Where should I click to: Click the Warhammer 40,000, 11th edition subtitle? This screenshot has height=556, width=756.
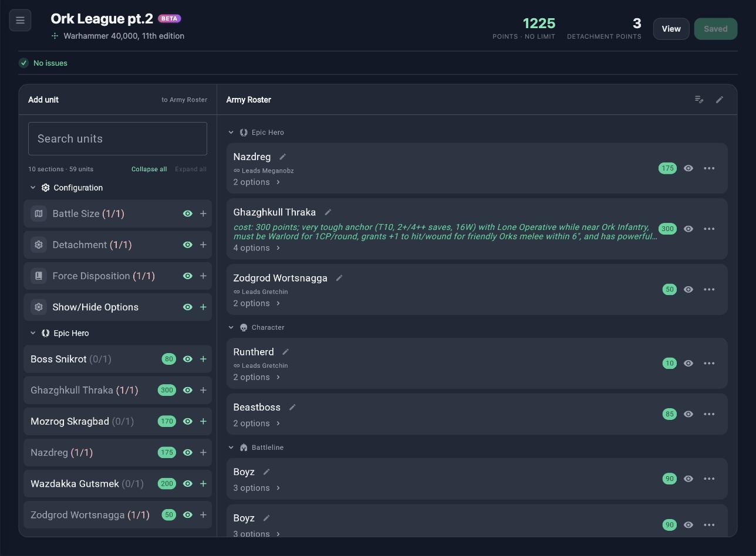(x=124, y=36)
